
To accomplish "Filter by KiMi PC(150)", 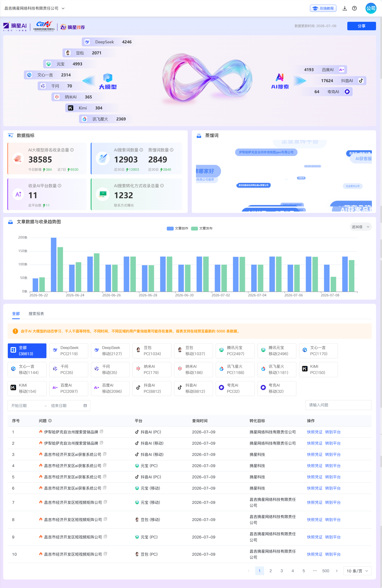I will 318,369.
